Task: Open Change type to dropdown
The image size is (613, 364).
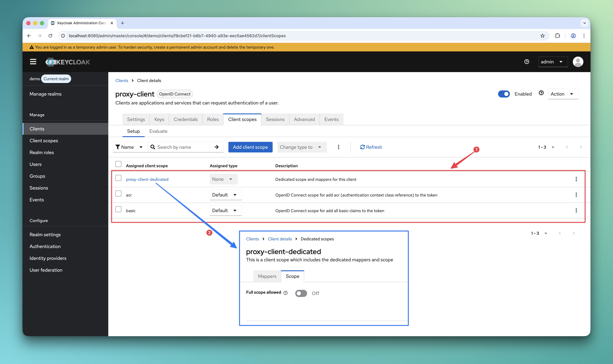Action: (302, 147)
